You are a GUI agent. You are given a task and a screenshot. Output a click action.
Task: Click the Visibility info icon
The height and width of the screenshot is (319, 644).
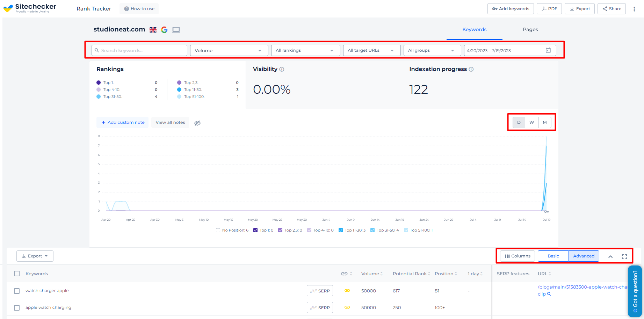[x=282, y=69]
